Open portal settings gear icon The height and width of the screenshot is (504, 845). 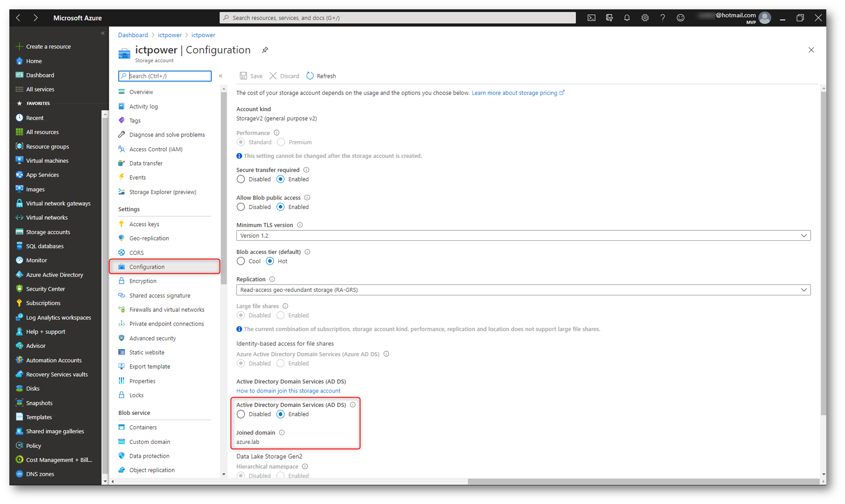pos(645,18)
